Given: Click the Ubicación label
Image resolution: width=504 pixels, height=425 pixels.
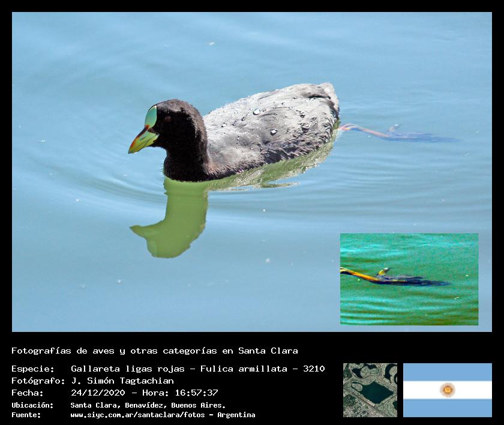Looking at the screenshot, I should (32, 405).
